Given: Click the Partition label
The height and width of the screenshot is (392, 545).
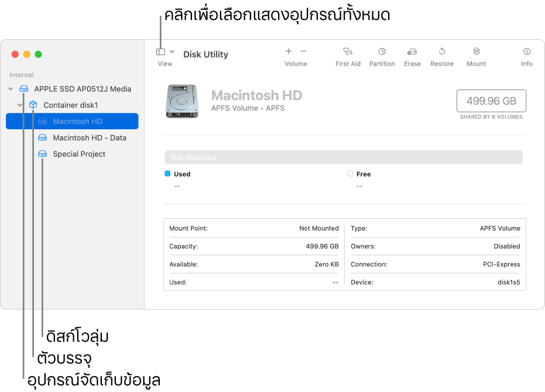Looking at the screenshot, I should click(382, 64).
